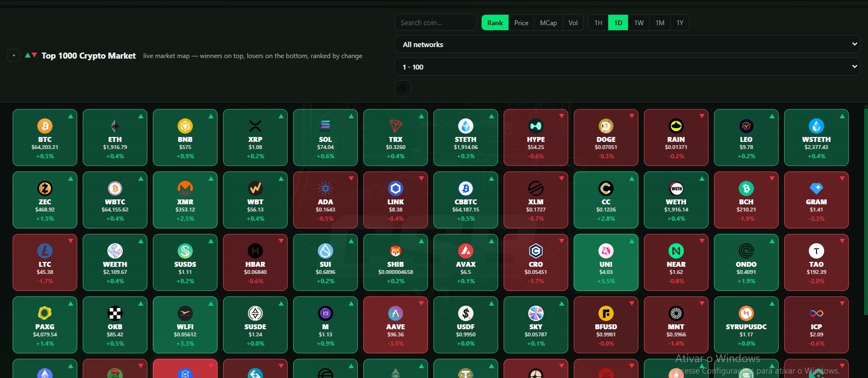Click the Ethereum ETH coin icon
The image size is (868, 378).
pyautogui.click(x=115, y=126)
